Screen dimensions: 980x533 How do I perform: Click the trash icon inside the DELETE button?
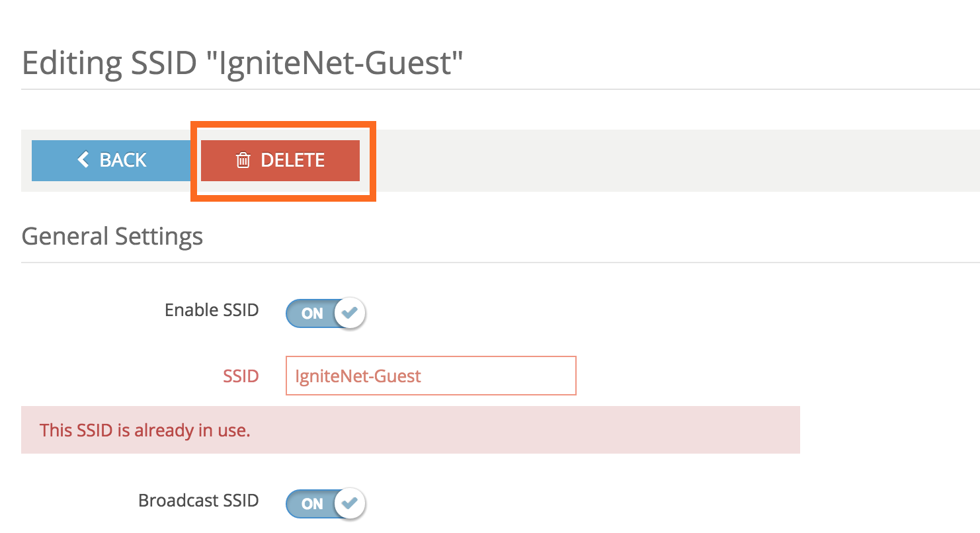coord(243,160)
